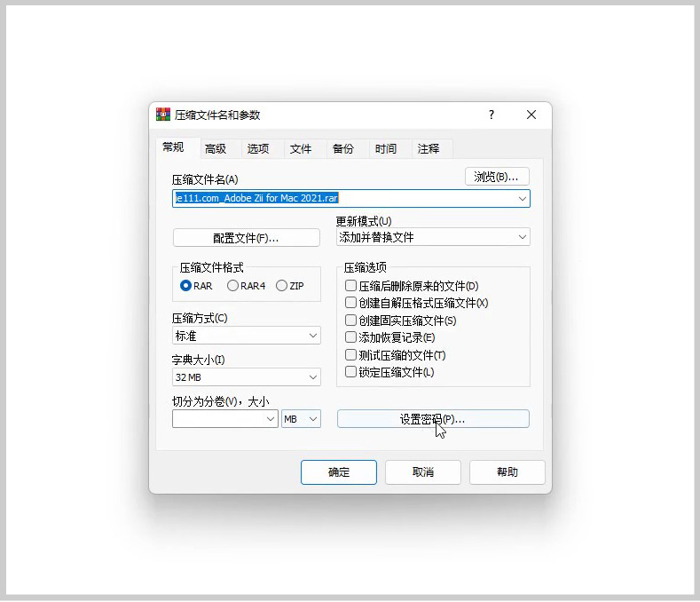
Task: Expand the archive name history dropdown
Action: pyautogui.click(x=523, y=198)
